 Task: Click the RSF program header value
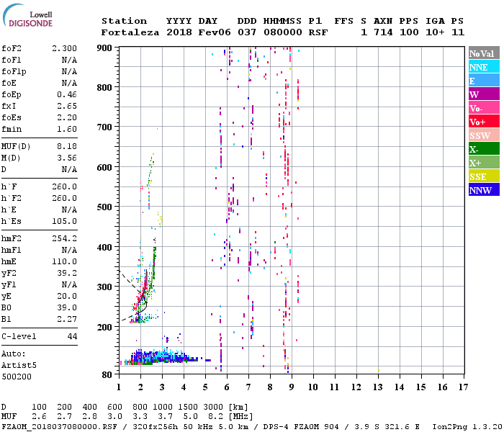318,32
